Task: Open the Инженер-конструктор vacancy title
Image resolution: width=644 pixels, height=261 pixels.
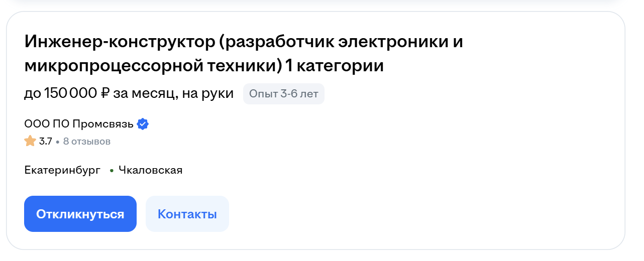Action: tap(244, 54)
